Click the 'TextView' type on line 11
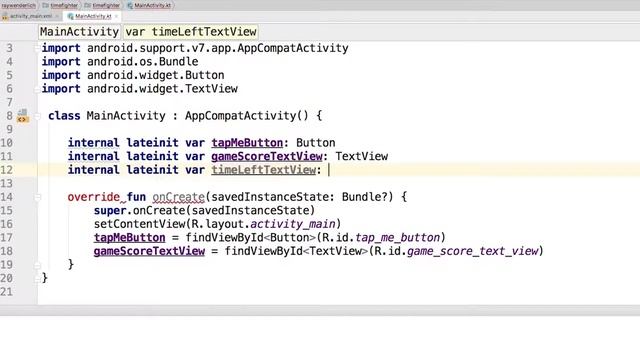Screen dimensions: 640x360 [x=362, y=156]
